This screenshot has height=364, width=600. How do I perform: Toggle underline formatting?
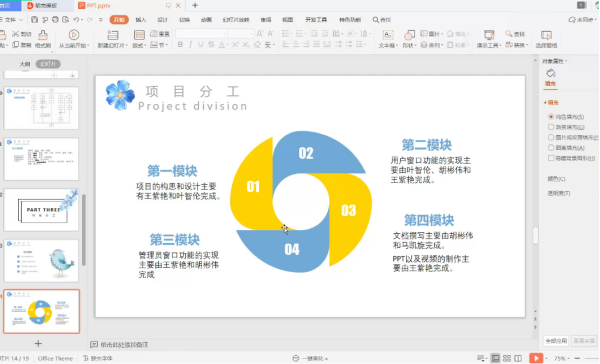tap(201, 45)
